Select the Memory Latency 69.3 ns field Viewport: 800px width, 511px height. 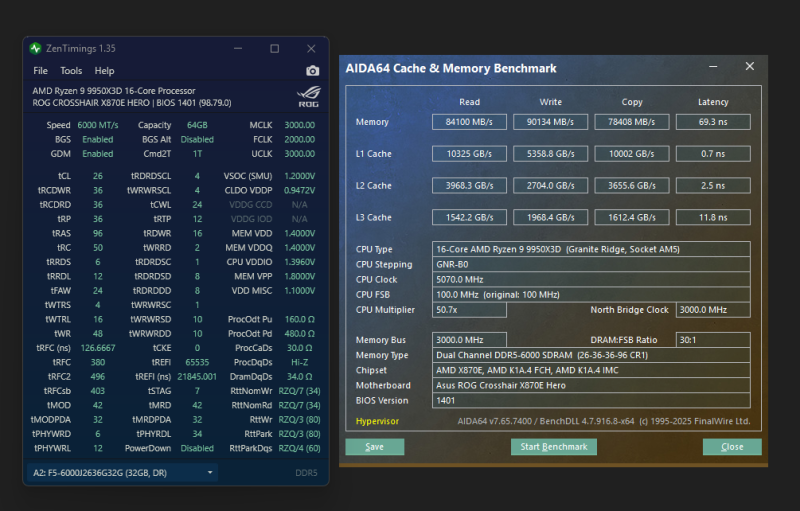pyautogui.click(x=713, y=122)
